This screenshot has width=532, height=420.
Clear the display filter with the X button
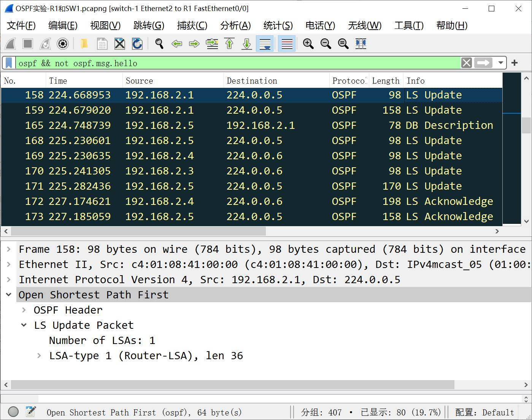(x=467, y=63)
